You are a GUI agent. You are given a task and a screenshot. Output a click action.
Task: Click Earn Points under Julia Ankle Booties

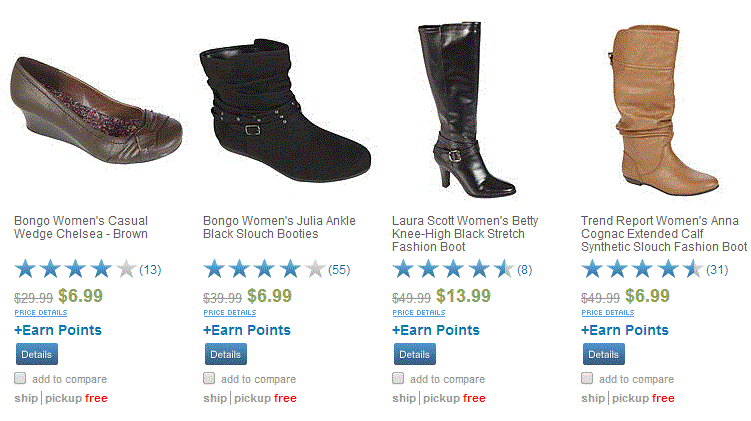coord(247,330)
